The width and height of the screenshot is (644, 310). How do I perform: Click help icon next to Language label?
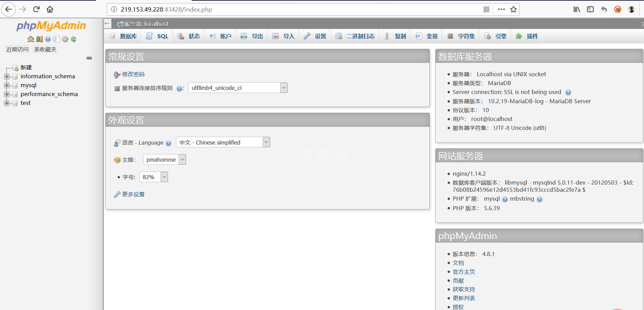tap(168, 143)
